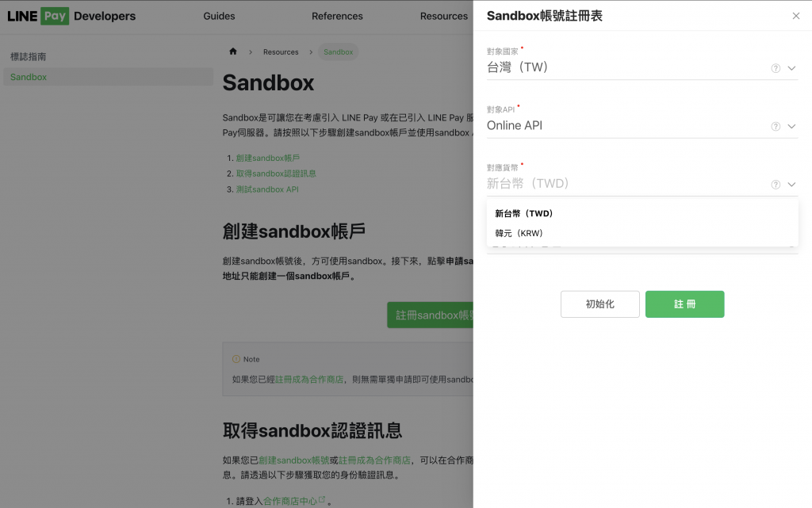Select 台灣 (TW) country field

642,68
